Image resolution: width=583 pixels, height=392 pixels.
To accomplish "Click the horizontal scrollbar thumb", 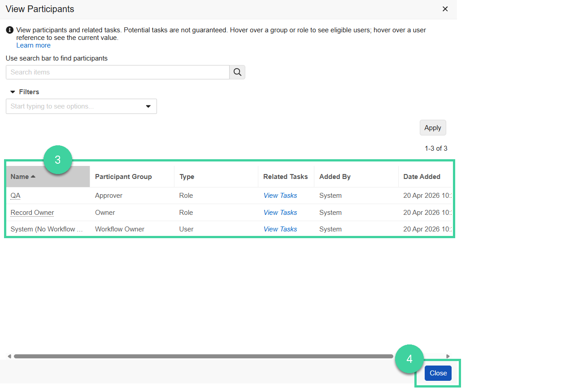I will [x=204, y=356].
